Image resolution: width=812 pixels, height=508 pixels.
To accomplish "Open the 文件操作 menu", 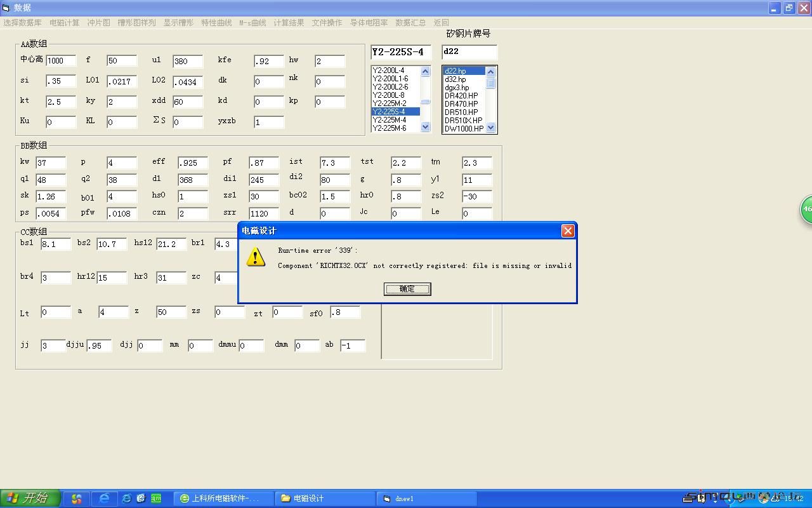I will point(327,22).
